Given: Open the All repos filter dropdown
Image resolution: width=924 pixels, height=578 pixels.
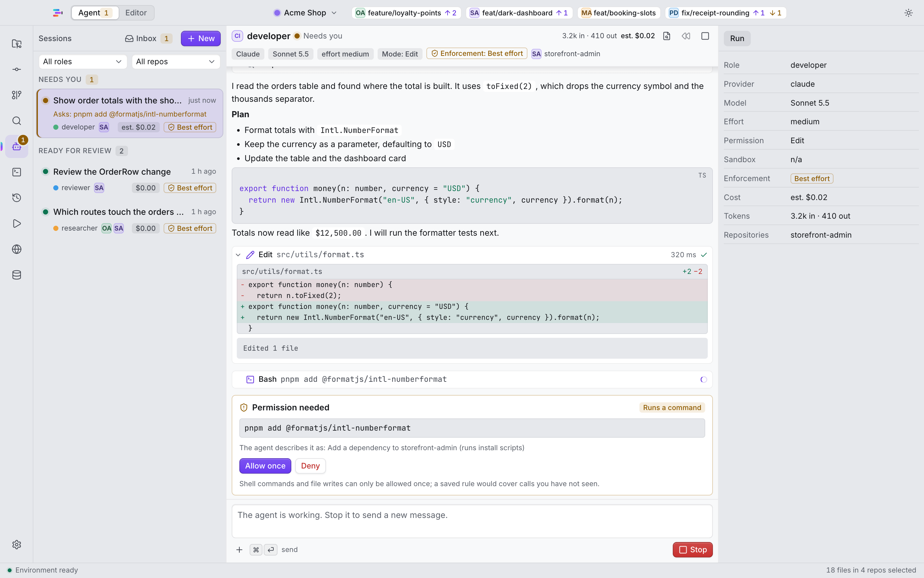Looking at the screenshot, I should click(x=175, y=62).
